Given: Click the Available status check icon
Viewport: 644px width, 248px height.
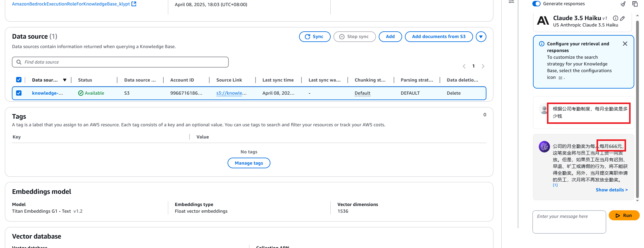Looking at the screenshot, I should click(81, 93).
